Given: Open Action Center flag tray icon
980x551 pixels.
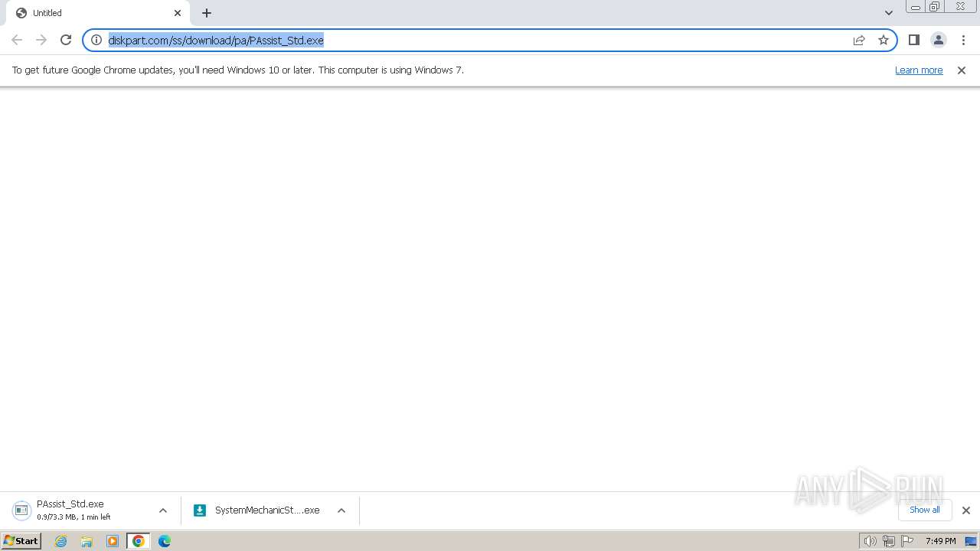Looking at the screenshot, I should (x=907, y=541).
